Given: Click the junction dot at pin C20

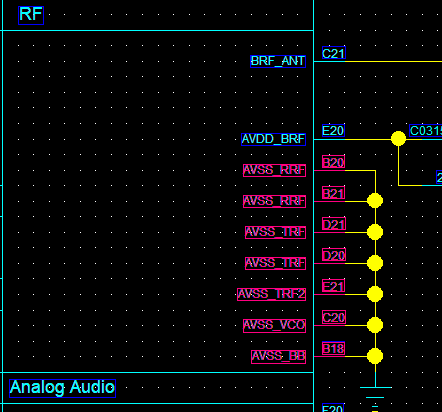Looking at the screenshot, I should pyautogui.click(x=375, y=325).
